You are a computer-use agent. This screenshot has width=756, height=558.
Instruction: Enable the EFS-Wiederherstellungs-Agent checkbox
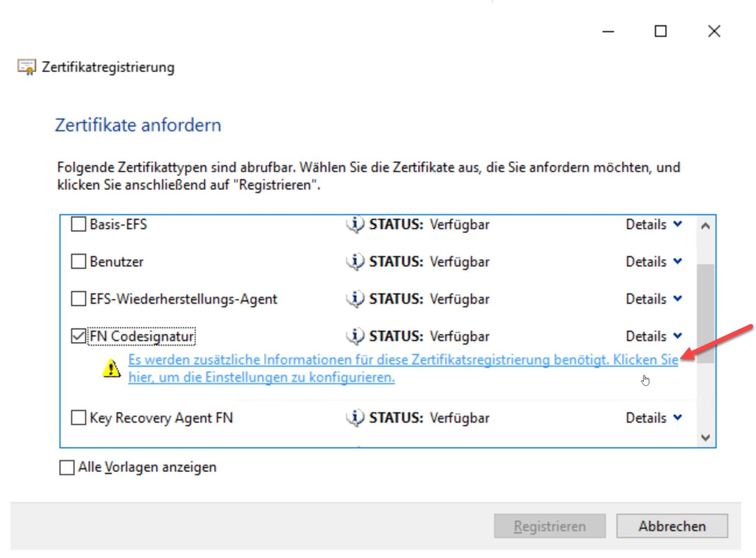[78, 299]
